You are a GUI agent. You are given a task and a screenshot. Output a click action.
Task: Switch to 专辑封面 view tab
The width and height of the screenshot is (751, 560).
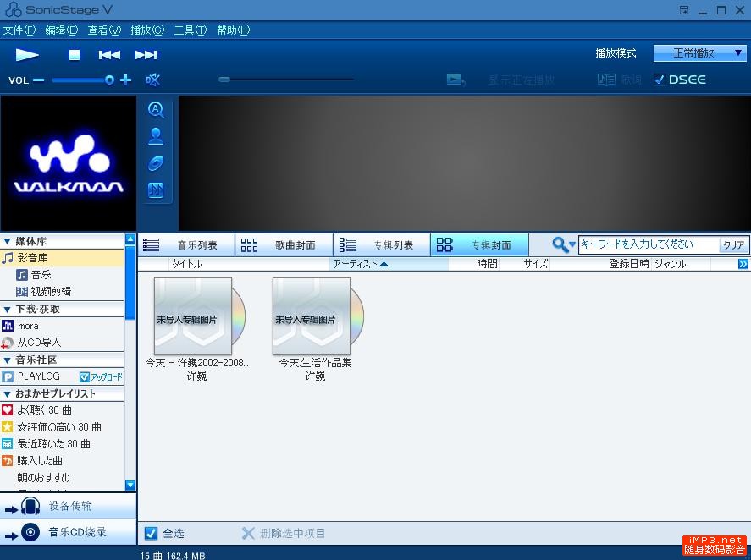coord(479,245)
